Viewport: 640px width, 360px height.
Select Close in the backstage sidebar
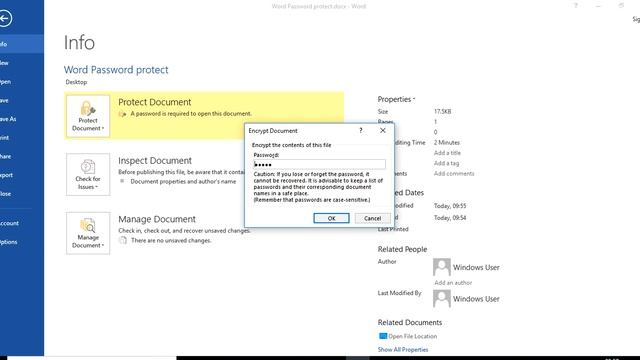pos(22,194)
